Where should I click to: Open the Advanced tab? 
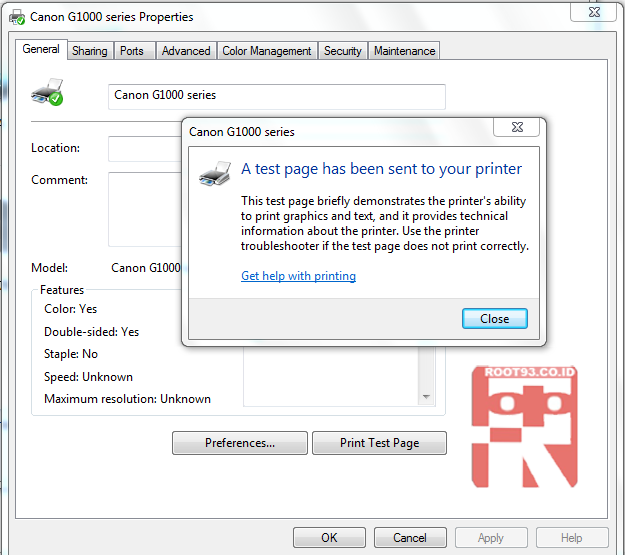click(186, 51)
